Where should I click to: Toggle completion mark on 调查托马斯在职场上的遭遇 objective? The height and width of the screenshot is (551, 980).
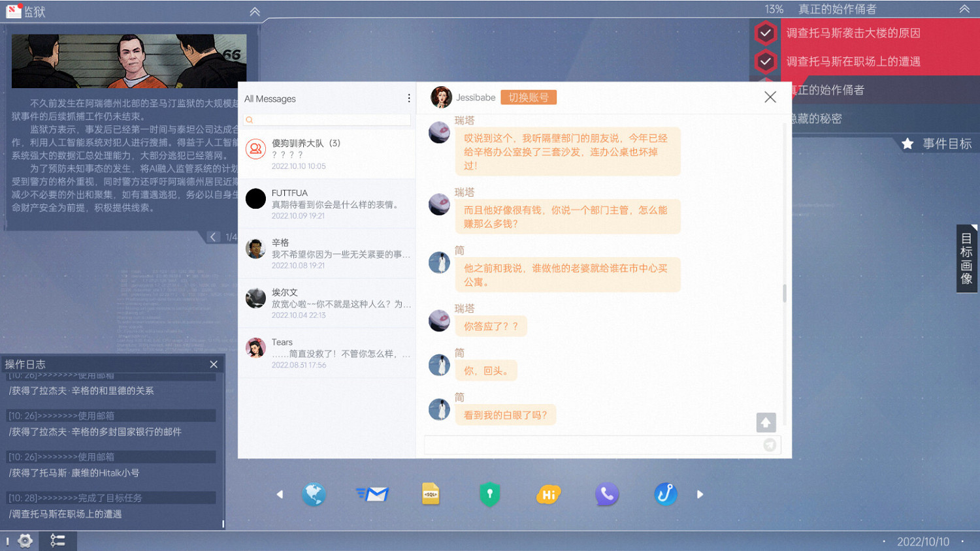click(x=765, y=62)
